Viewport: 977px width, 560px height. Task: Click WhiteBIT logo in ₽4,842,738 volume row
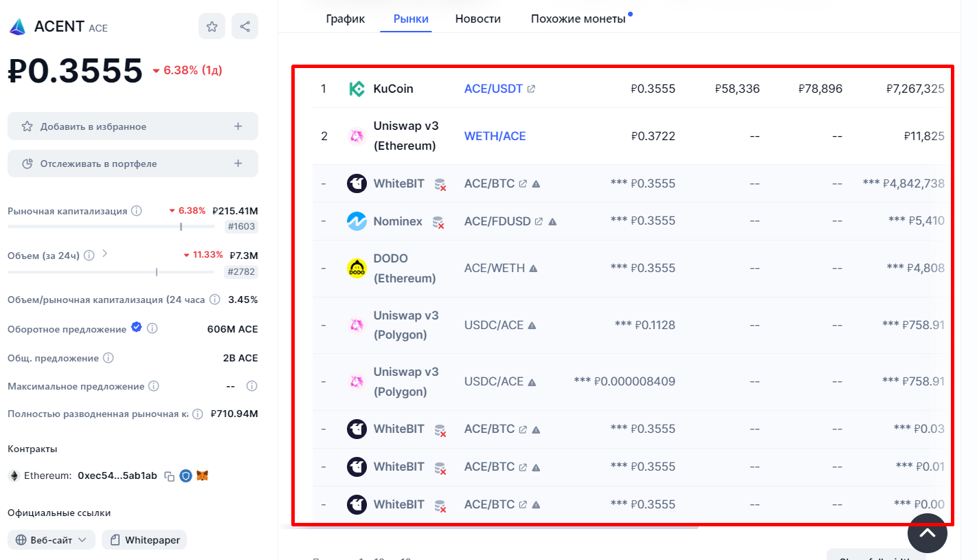[x=357, y=183]
